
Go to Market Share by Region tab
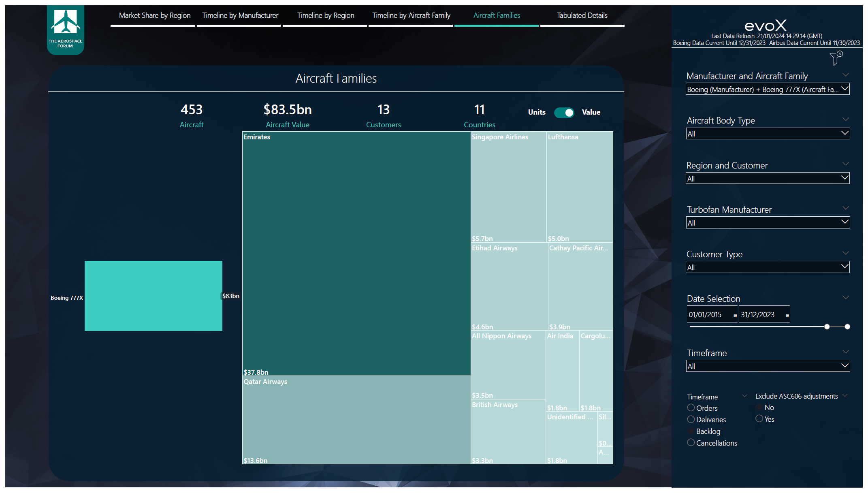[x=154, y=15]
